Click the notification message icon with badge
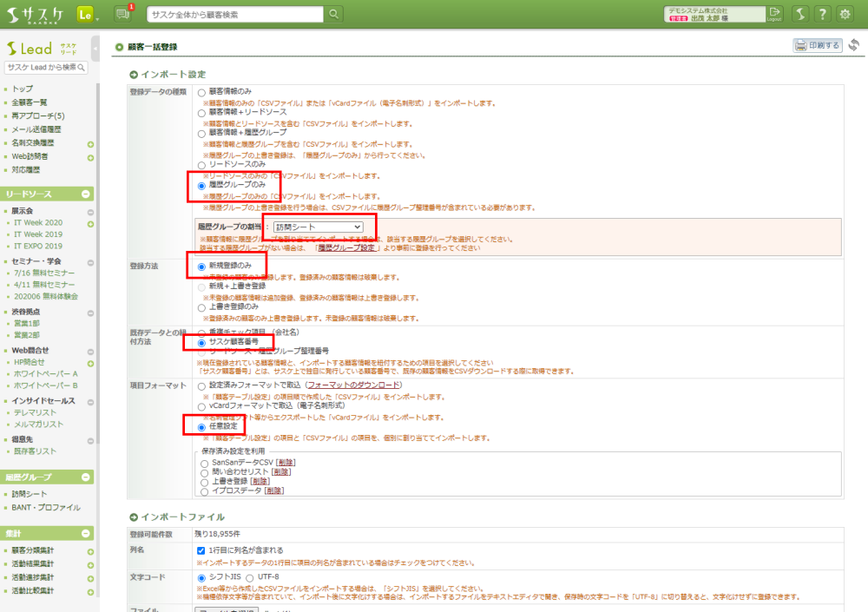The height and width of the screenshot is (612, 868). 122,14
